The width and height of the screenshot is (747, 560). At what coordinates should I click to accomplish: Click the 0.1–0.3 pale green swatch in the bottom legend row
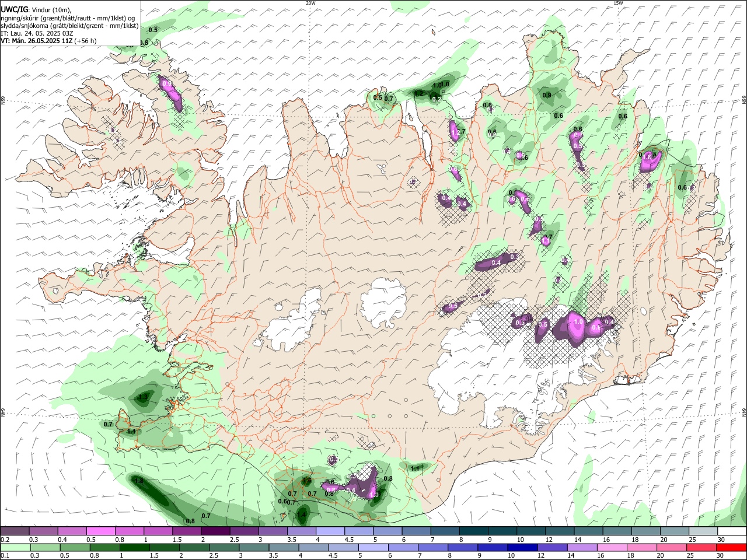[15, 547]
